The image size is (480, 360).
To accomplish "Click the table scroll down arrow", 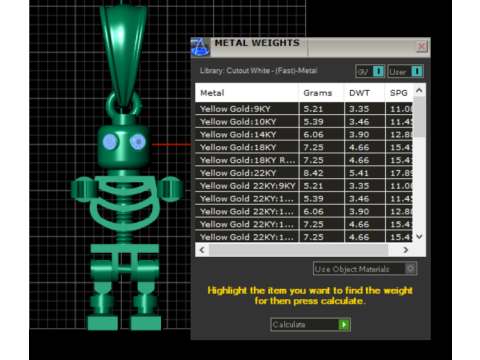I will coord(419,237).
